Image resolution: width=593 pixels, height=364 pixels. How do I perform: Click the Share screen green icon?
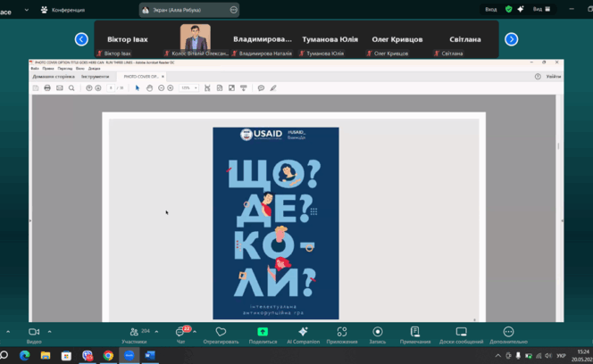(263, 333)
